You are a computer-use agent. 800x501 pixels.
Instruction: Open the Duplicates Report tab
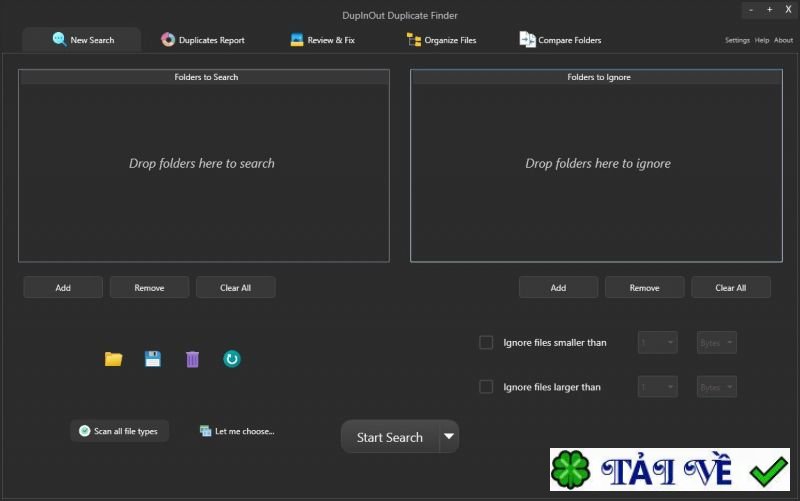[203, 40]
